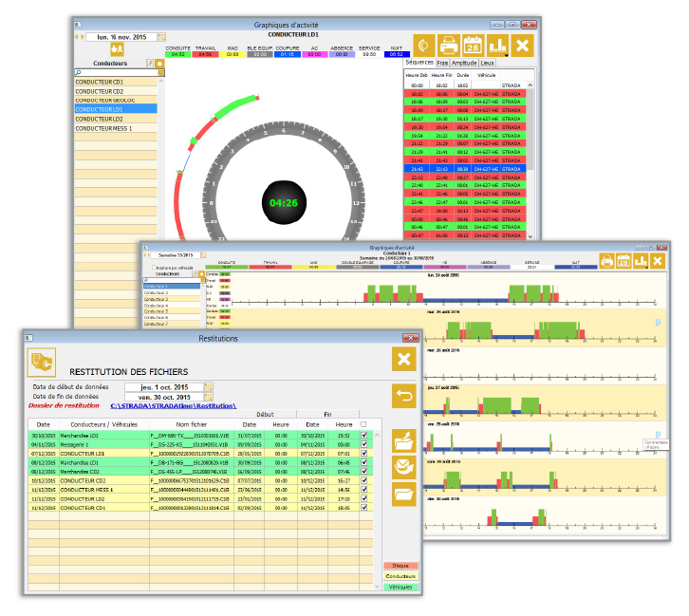The width and height of the screenshot is (689, 616).
Task: Open the calendar 28 icon in main window
Action: 474,46
